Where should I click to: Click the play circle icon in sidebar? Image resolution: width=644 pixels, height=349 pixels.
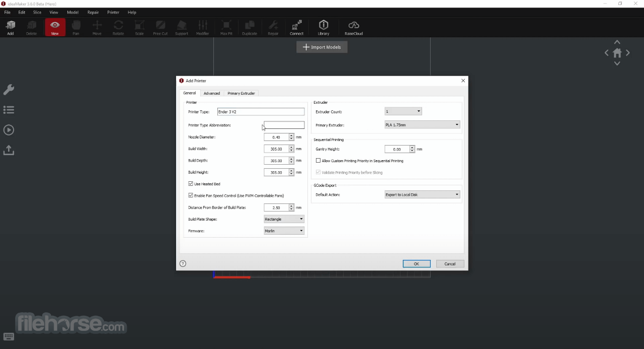tap(9, 130)
